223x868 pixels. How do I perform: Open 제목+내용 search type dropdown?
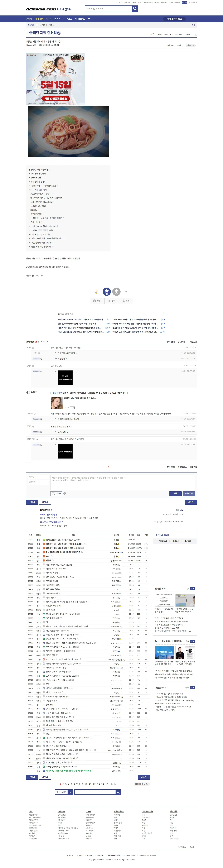[x=64, y=792]
